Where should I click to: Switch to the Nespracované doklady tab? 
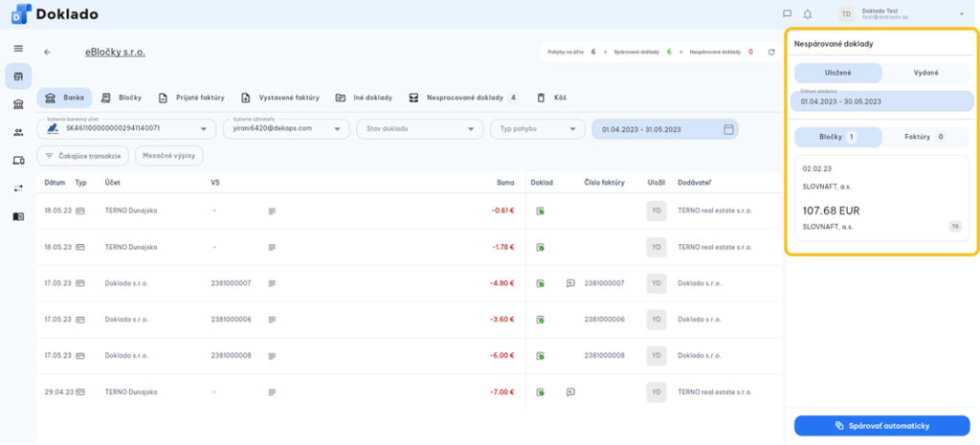pyautogui.click(x=463, y=99)
